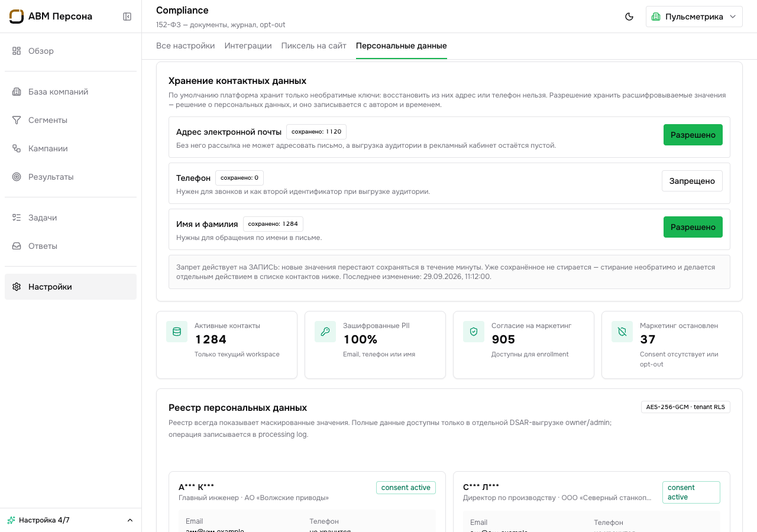Click the Настройки gear icon

point(17,287)
